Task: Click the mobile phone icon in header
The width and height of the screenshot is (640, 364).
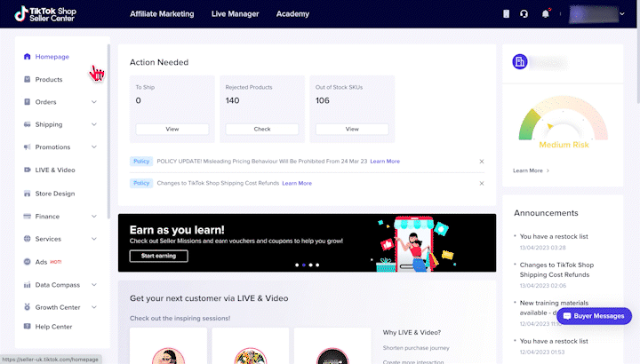Action: coord(507,14)
